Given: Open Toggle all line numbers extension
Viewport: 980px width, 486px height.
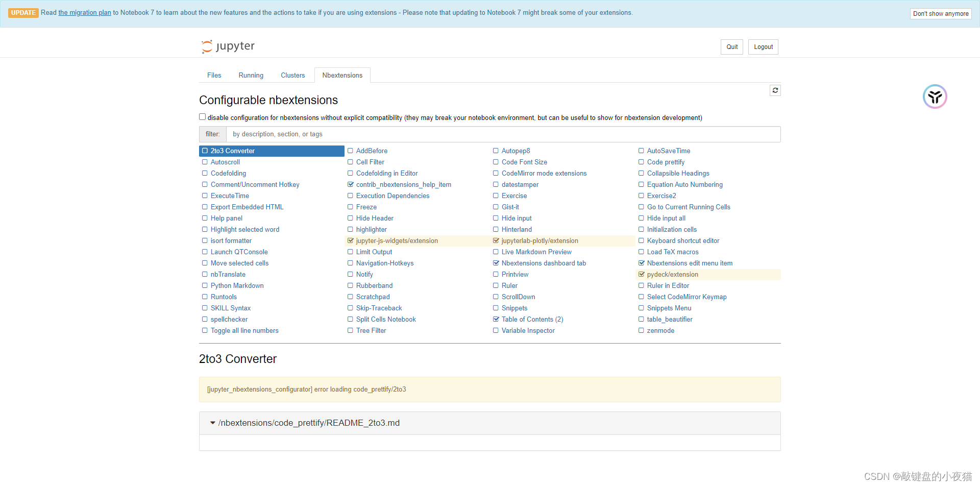Looking at the screenshot, I should (x=244, y=330).
